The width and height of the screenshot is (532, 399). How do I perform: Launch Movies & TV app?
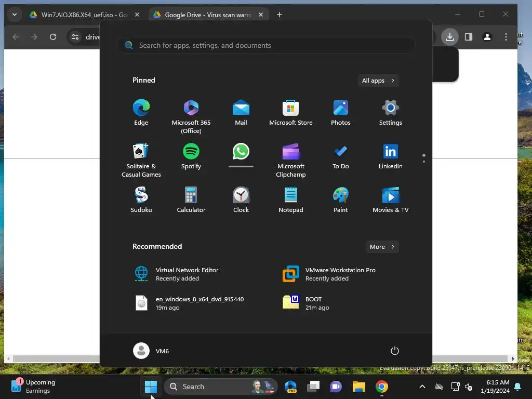click(391, 200)
